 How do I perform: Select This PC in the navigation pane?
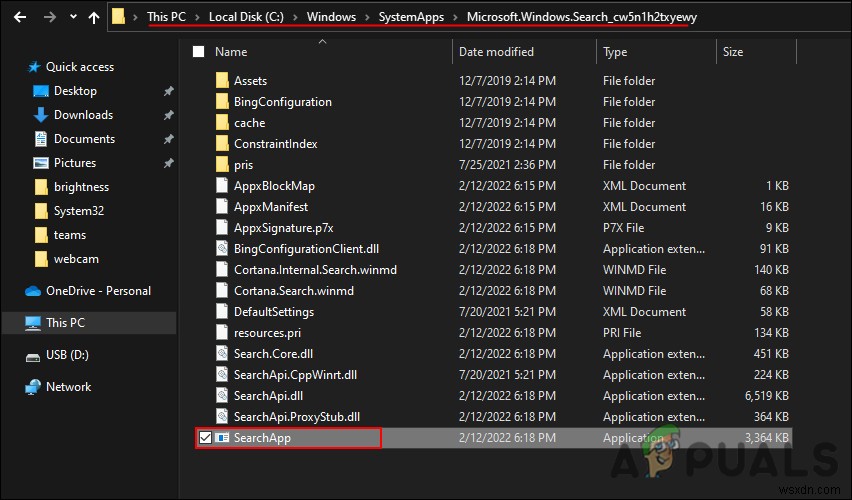(x=65, y=322)
